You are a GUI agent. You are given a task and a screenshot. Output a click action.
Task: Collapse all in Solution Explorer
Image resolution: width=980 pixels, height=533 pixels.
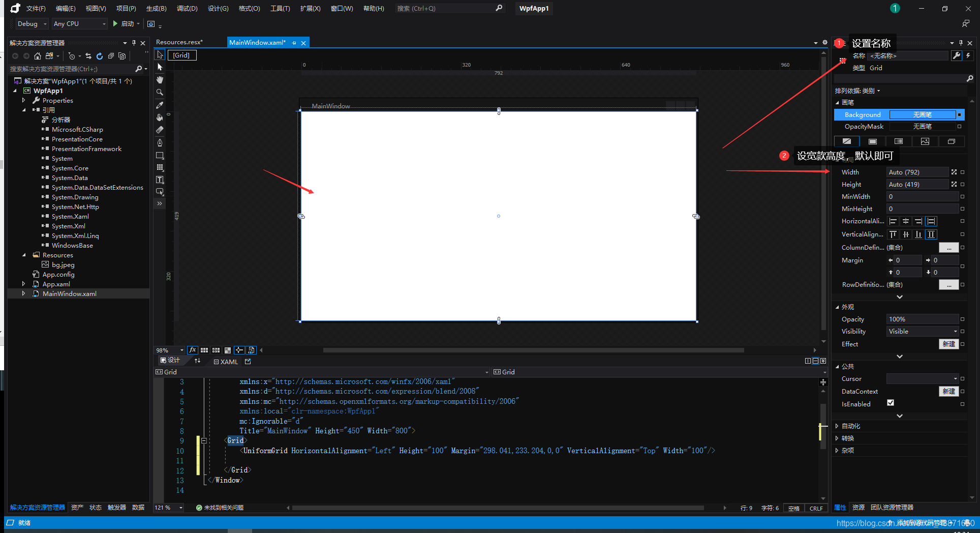click(x=111, y=56)
